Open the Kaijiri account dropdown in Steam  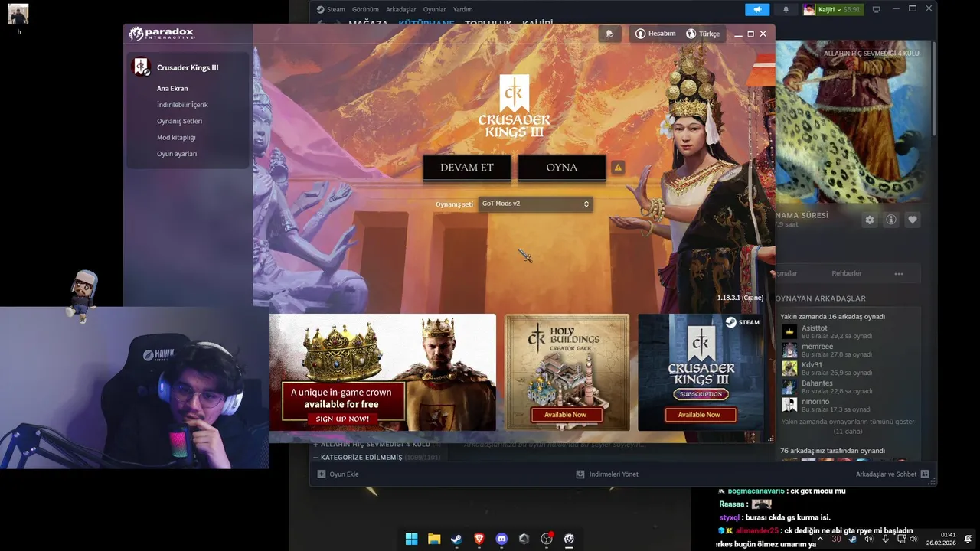pyautogui.click(x=832, y=9)
